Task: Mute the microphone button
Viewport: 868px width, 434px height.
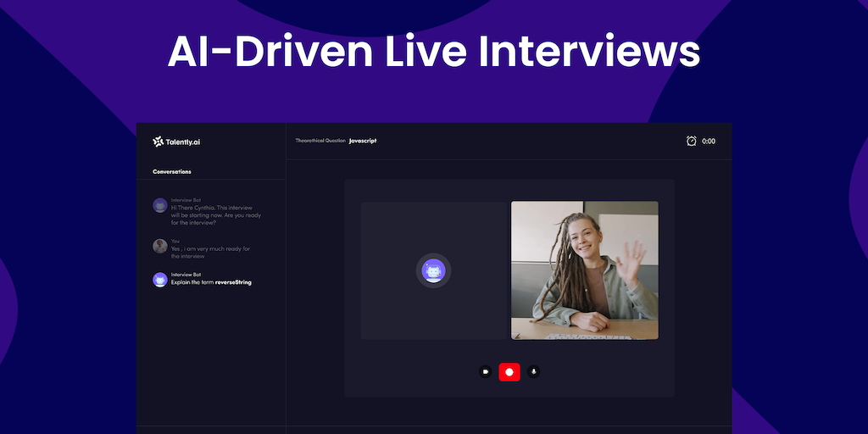Action: tap(534, 372)
